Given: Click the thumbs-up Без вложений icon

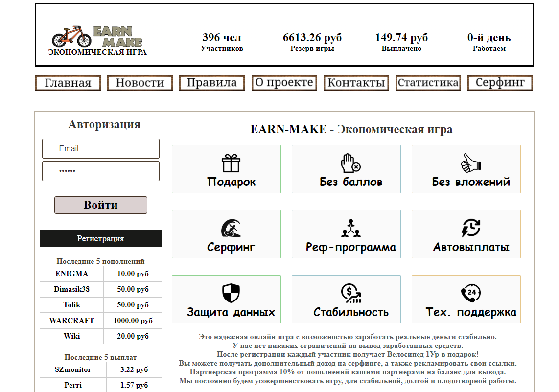Looking at the screenshot, I should (x=471, y=163).
